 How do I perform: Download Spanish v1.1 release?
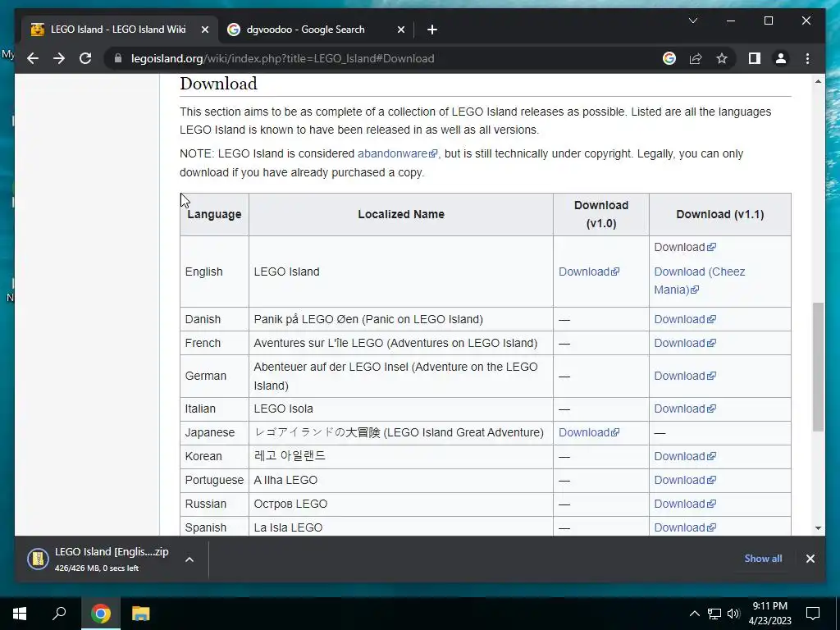[x=684, y=527]
